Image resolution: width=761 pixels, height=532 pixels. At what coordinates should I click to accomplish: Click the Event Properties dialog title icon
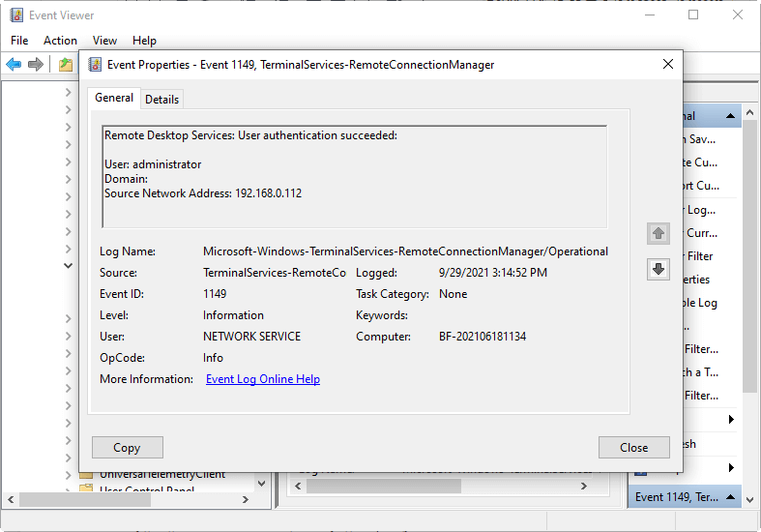[95, 65]
